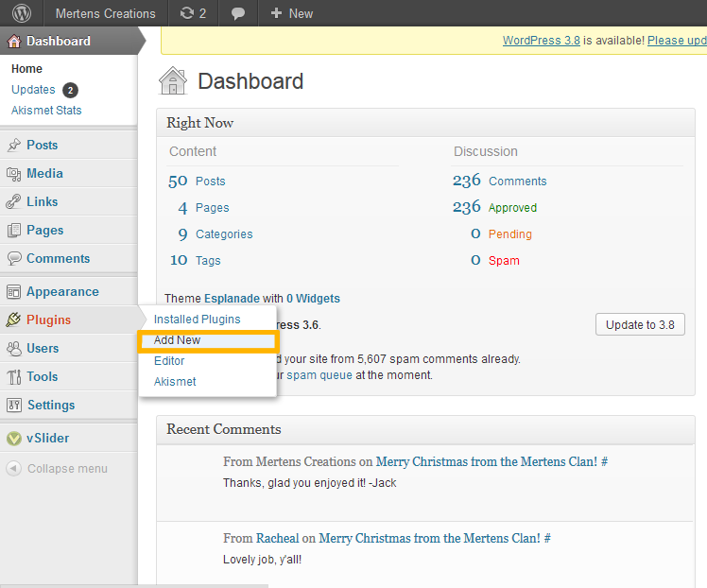Screen dimensions: 707x588
Task: Open the 50 Posts count link
Action: click(x=178, y=182)
